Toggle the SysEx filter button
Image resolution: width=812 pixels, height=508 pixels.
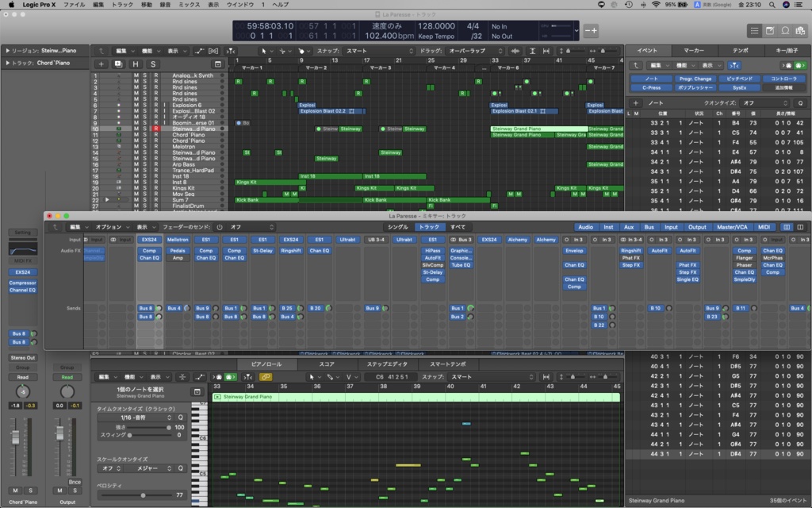[740, 87]
